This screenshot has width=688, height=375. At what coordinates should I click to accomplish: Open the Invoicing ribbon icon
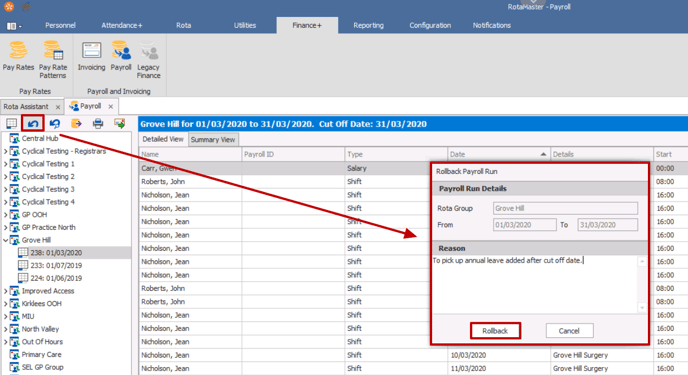click(92, 56)
